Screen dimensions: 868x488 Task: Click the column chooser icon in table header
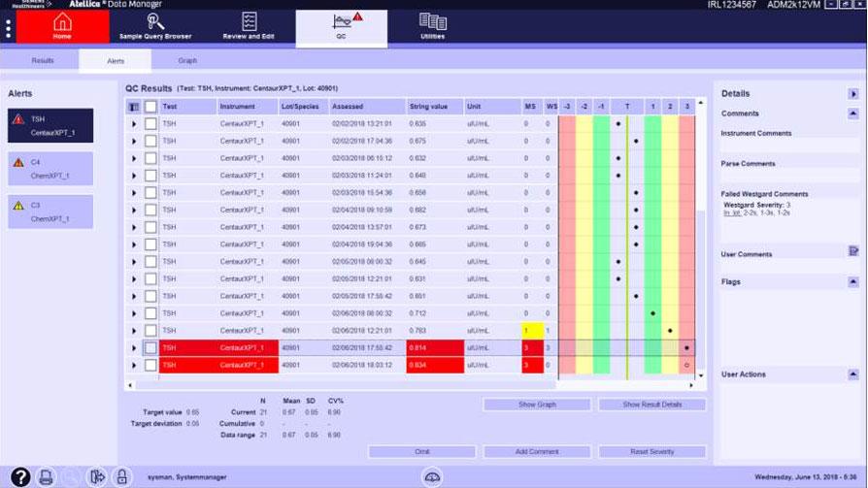pyautogui.click(x=133, y=106)
